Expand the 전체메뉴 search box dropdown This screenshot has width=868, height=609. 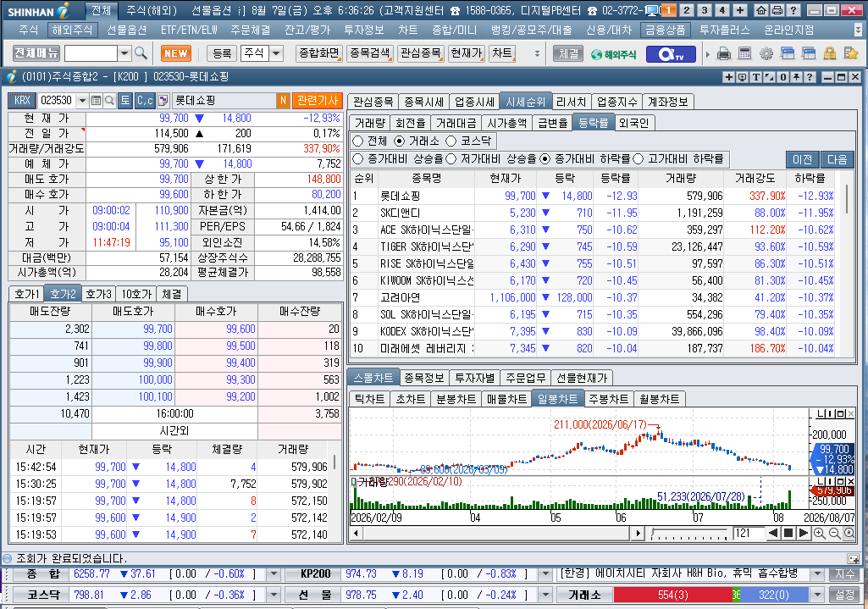124,53
